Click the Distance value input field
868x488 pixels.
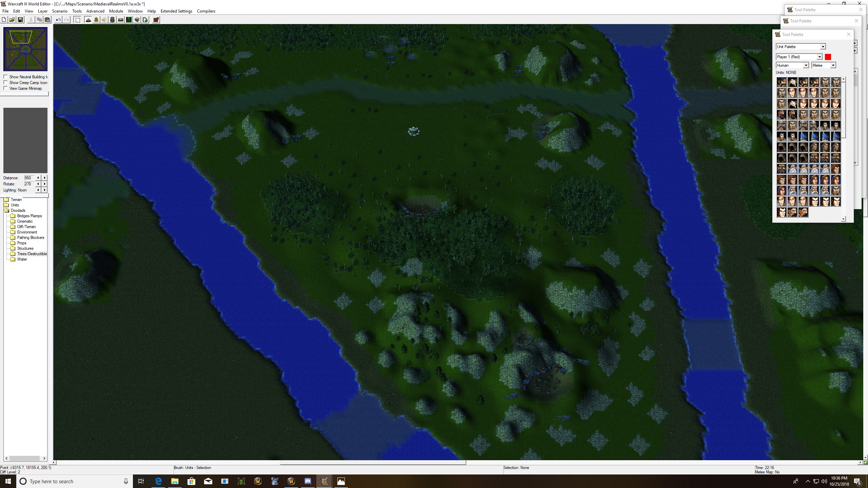(29, 178)
